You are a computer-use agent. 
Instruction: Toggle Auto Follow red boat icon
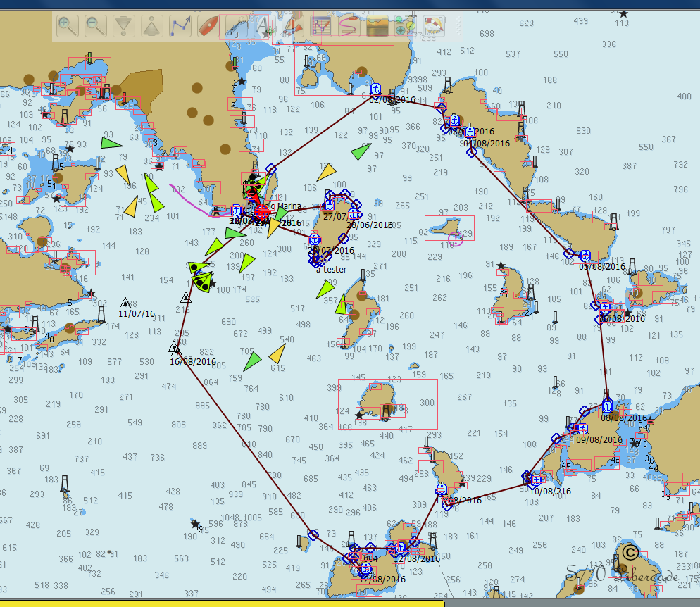(208, 27)
